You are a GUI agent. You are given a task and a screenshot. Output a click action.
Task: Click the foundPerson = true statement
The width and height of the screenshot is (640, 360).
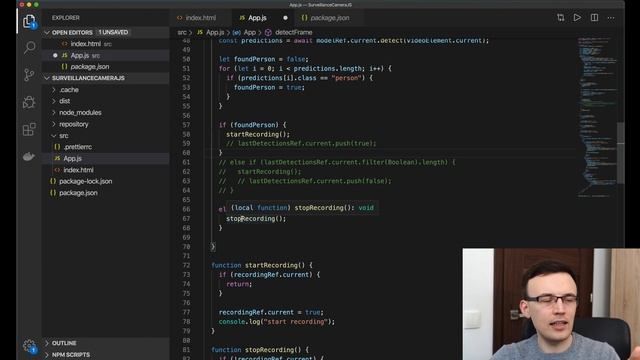point(269,87)
